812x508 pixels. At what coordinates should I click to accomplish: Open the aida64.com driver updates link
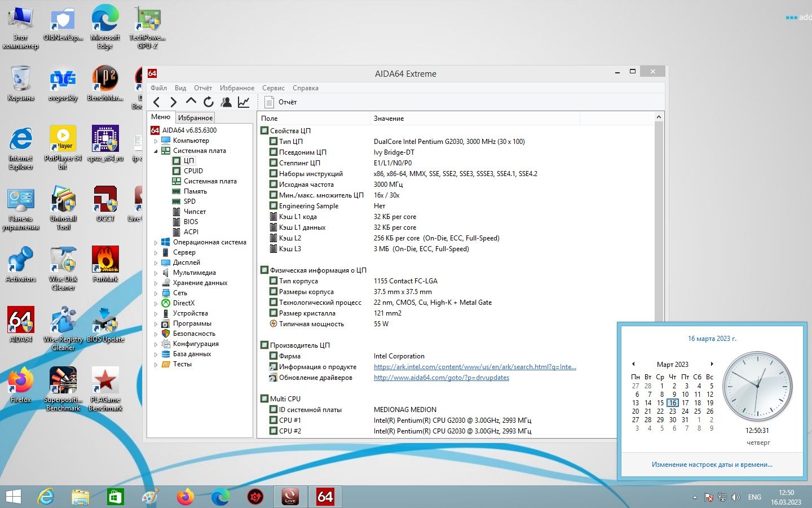pos(442,378)
